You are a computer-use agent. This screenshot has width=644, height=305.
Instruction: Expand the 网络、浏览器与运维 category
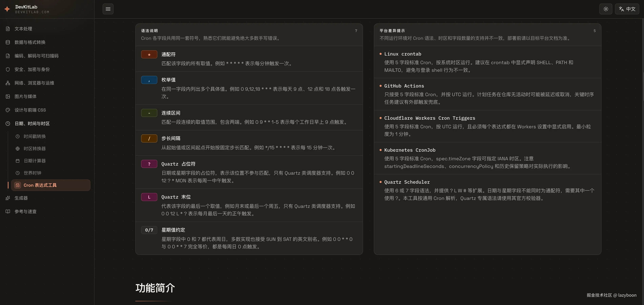pos(47,83)
